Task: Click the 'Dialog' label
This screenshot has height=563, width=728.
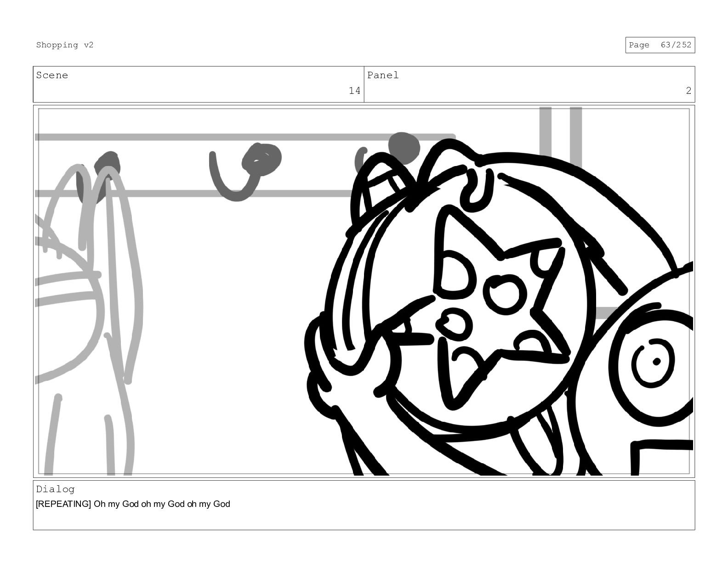Action: click(x=55, y=489)
